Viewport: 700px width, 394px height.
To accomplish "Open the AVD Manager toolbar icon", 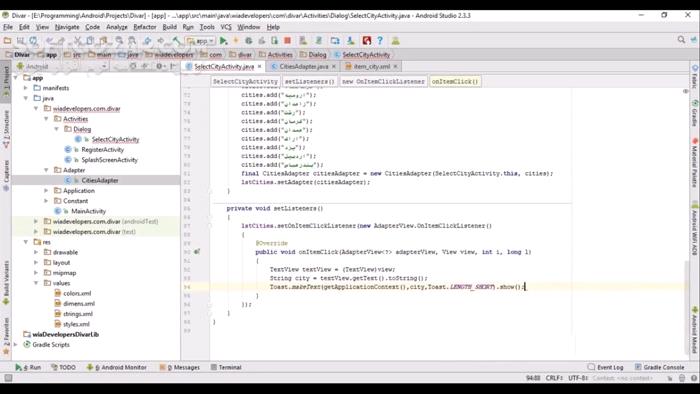I will [x=335, y=41].
